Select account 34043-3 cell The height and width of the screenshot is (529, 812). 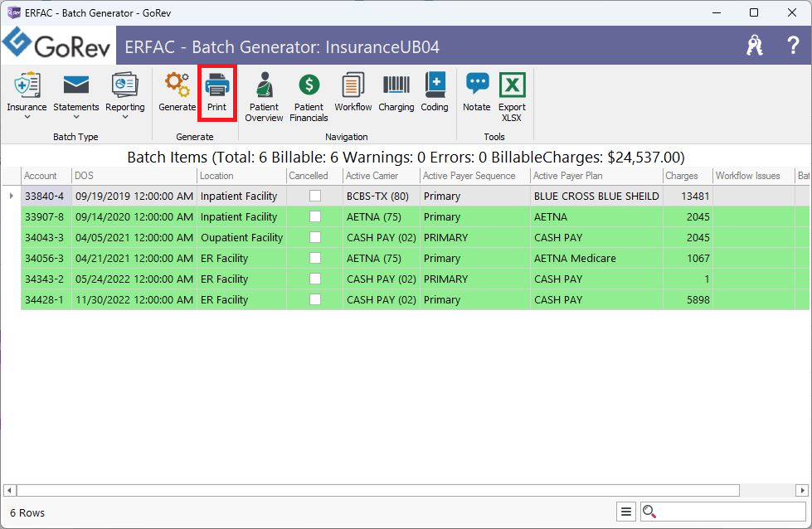point(46,237)
